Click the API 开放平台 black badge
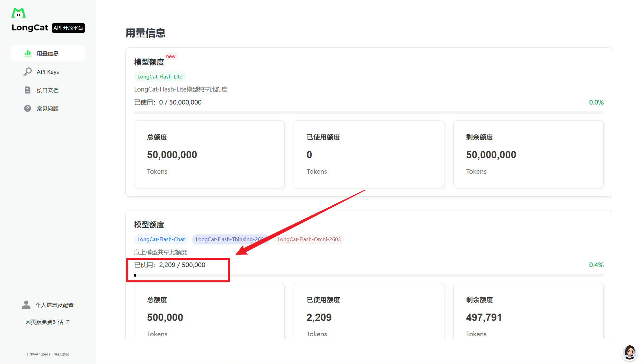Image resolution: width=642 pixels, height=364 pixels. (x=68, y=28)
